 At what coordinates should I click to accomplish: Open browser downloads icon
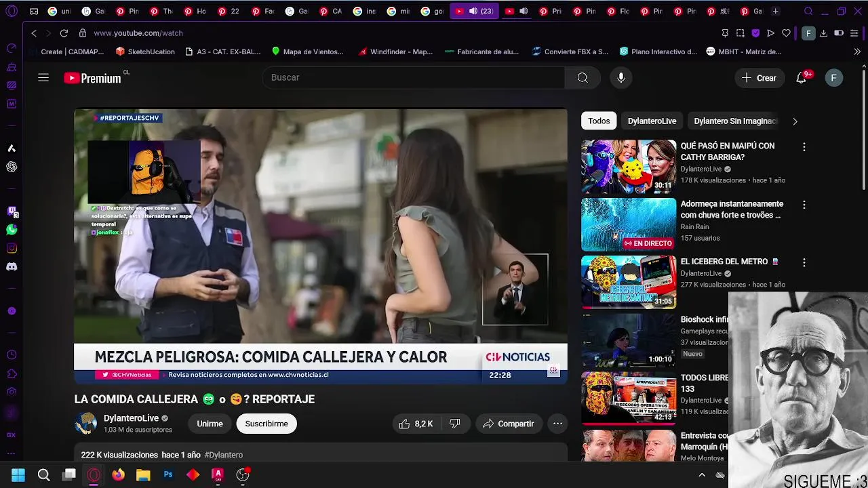(823, 33)
